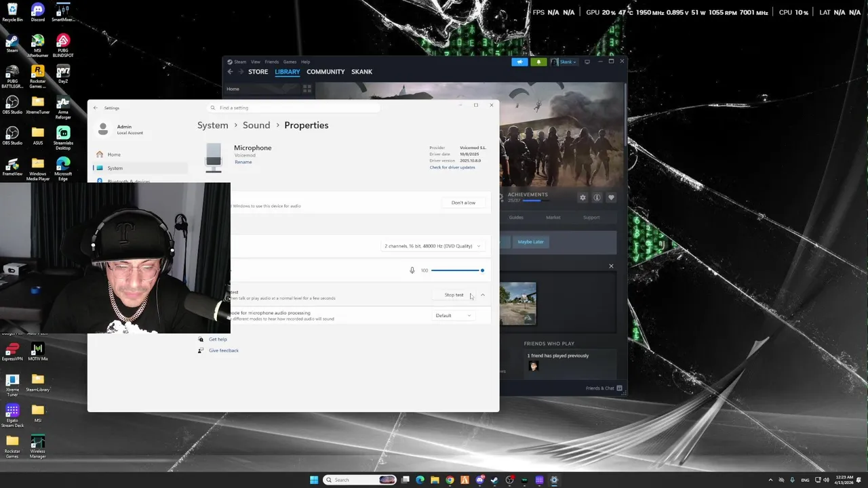Screen dimensions: 868x488
Task: Click the Discord icon in the taskbar
Action: pos(479,480)
